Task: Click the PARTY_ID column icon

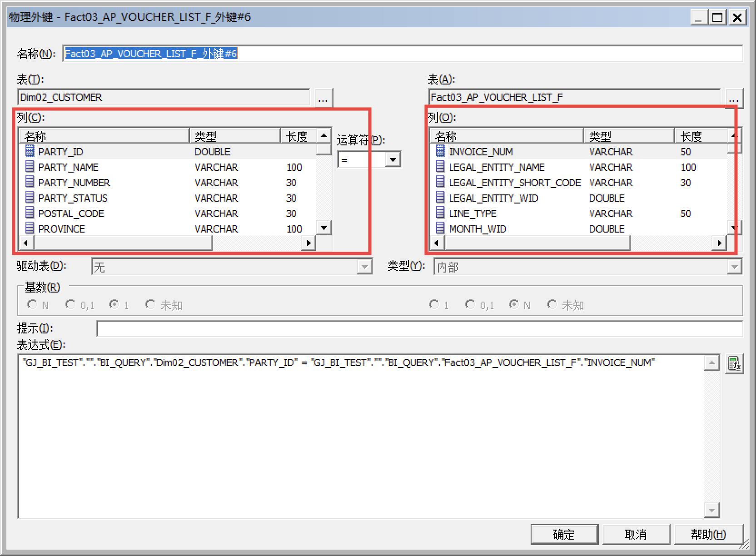Action: click(30, 151)
